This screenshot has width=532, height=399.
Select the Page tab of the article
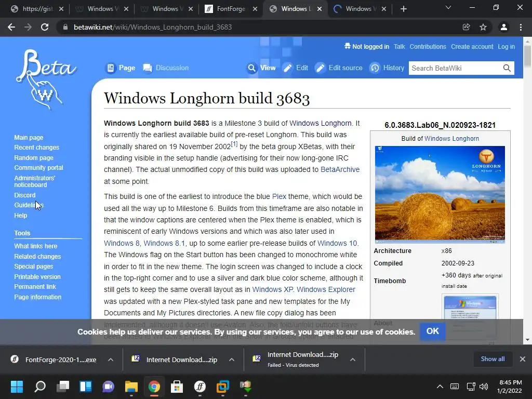(x=121, y=68)
